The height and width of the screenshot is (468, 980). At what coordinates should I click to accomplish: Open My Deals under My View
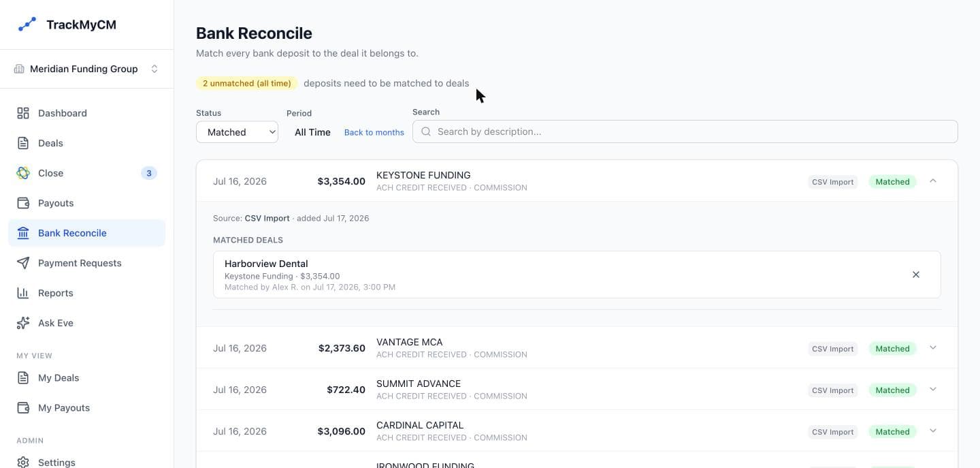click(86, 377)
